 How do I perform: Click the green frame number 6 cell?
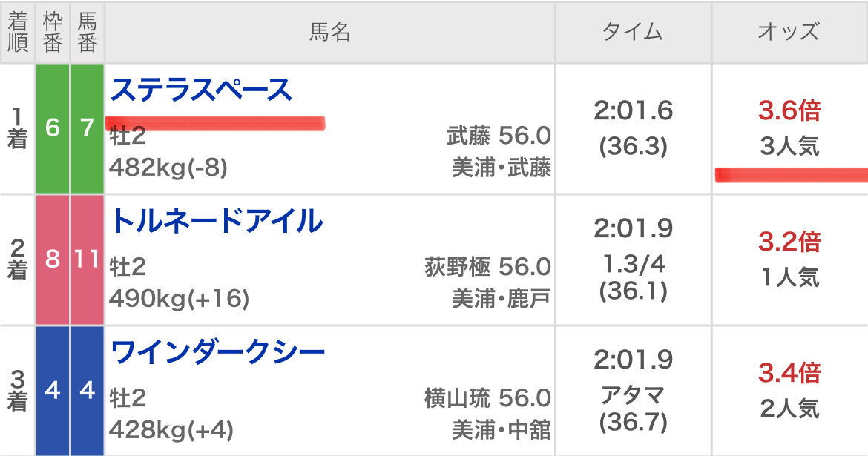[52, 128]
